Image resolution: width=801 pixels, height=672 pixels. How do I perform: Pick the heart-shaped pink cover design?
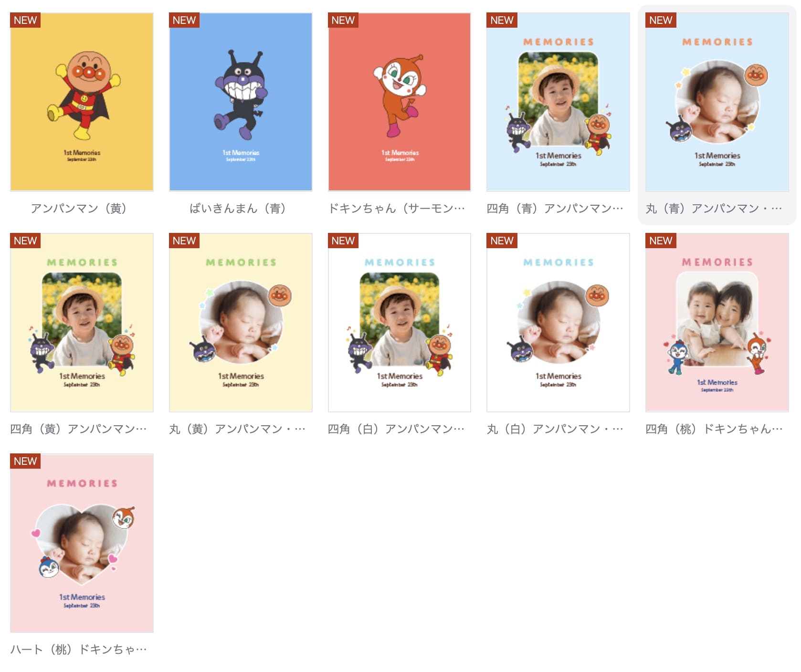82,543
